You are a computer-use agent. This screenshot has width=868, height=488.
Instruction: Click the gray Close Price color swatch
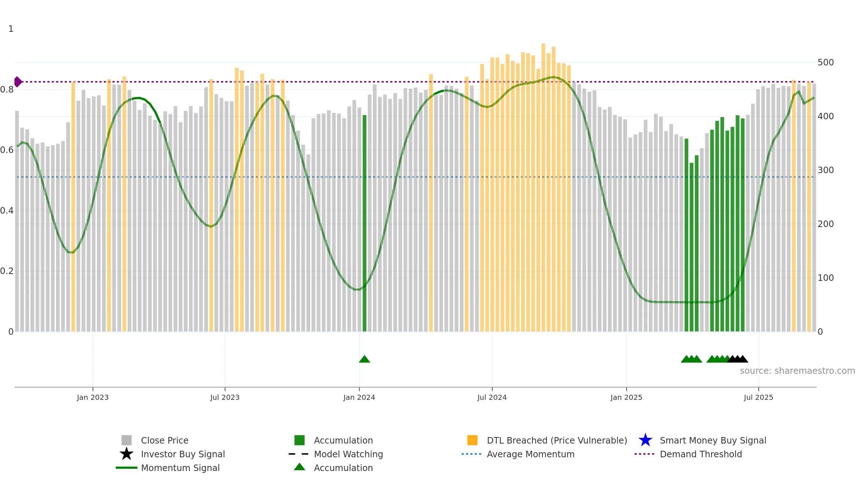[127, 440]
